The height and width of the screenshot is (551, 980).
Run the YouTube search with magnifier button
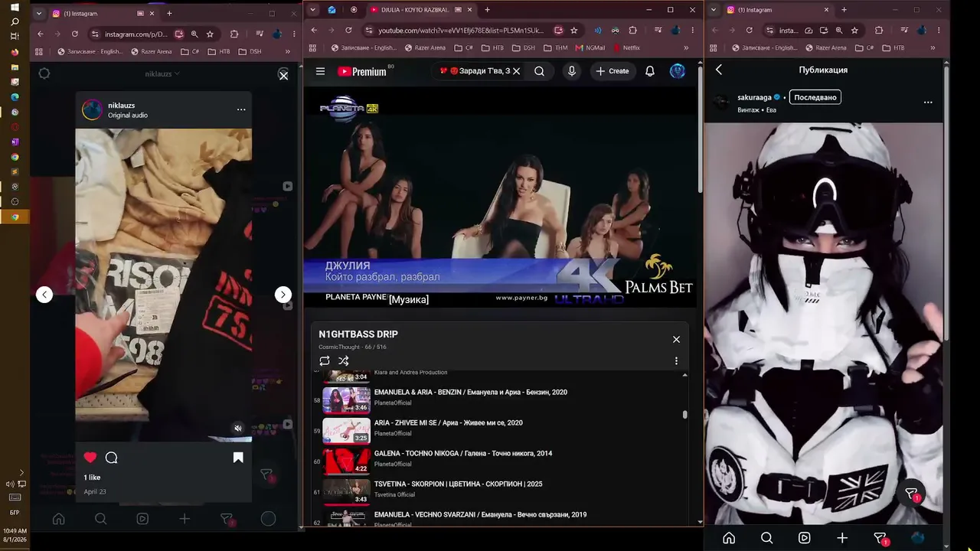point(540,71)
